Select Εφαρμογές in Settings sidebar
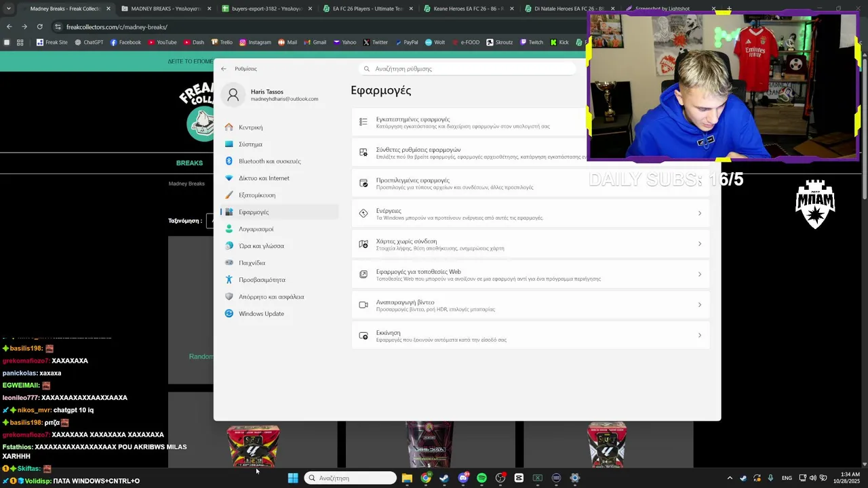This screenshot has width=868, height=488. point(279,212)
